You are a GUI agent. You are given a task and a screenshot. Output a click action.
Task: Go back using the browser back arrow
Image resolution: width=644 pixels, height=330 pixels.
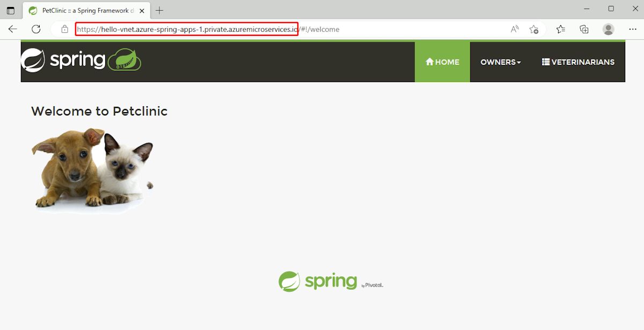point(13,29)
